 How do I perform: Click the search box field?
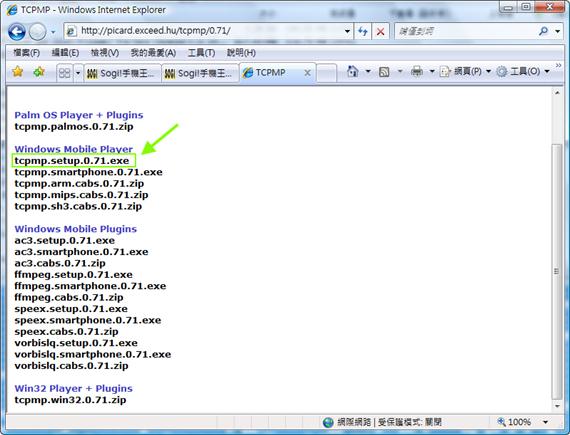click(x=465, y=31)
